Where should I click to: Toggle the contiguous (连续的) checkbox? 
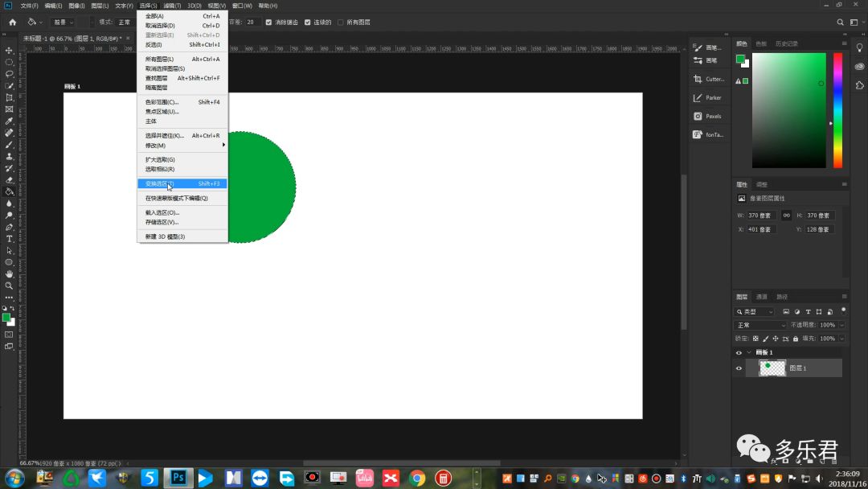[x=307, y=23]
